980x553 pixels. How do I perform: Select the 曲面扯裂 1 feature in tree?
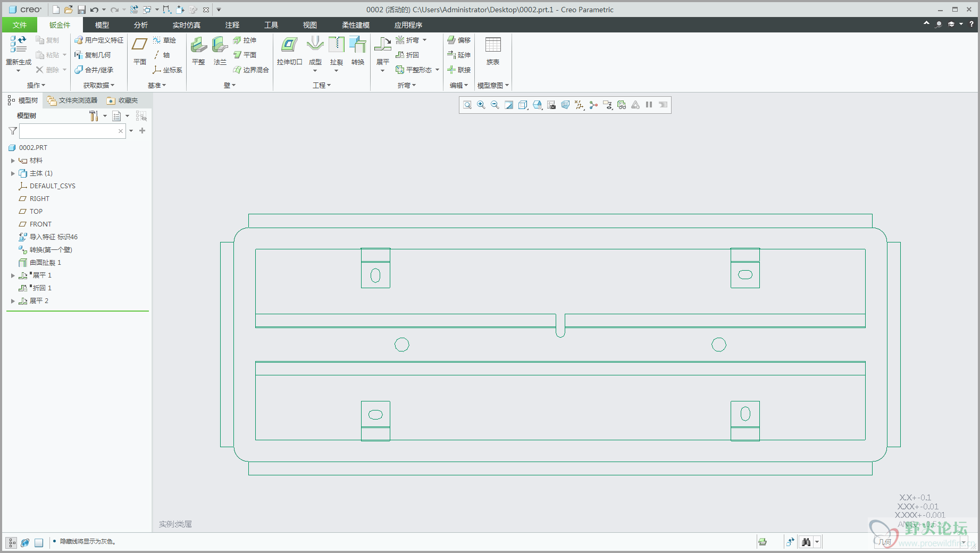tap(40, 263)
